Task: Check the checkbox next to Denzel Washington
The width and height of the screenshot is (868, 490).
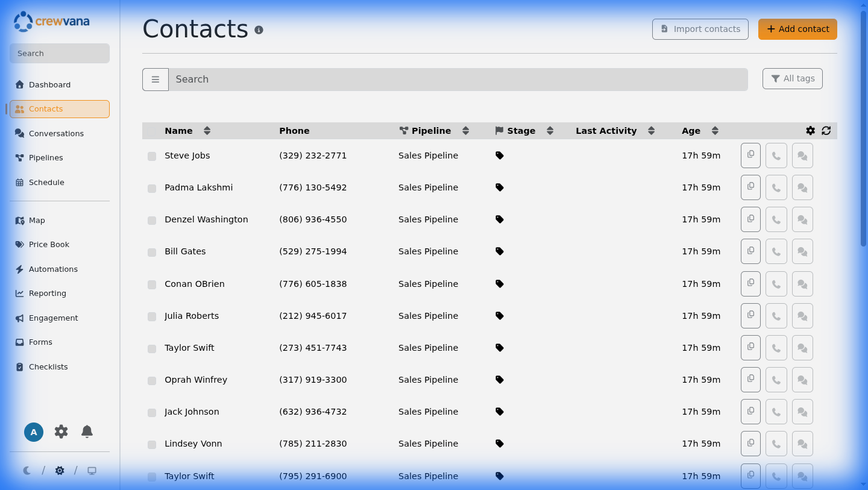Action: 151,221
